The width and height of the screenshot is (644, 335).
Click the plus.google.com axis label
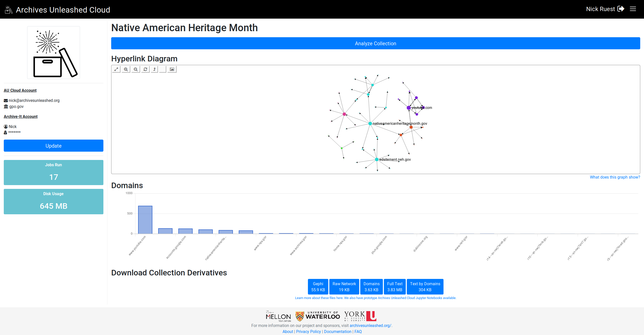[379, 245]
